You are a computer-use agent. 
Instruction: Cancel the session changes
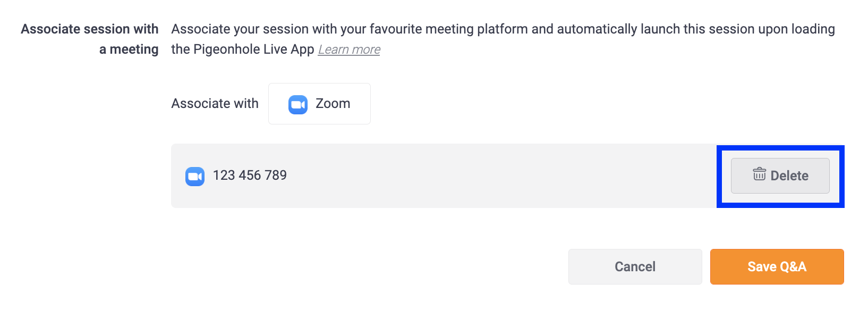[635, 266]
